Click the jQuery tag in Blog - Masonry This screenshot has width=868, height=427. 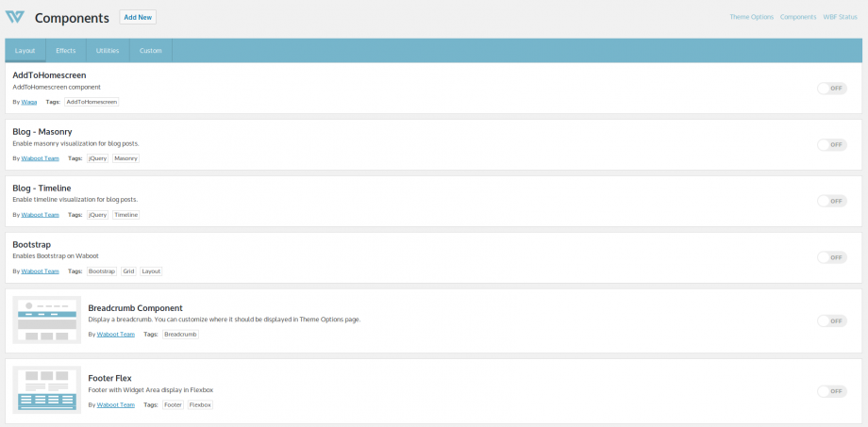pos(97,158)
